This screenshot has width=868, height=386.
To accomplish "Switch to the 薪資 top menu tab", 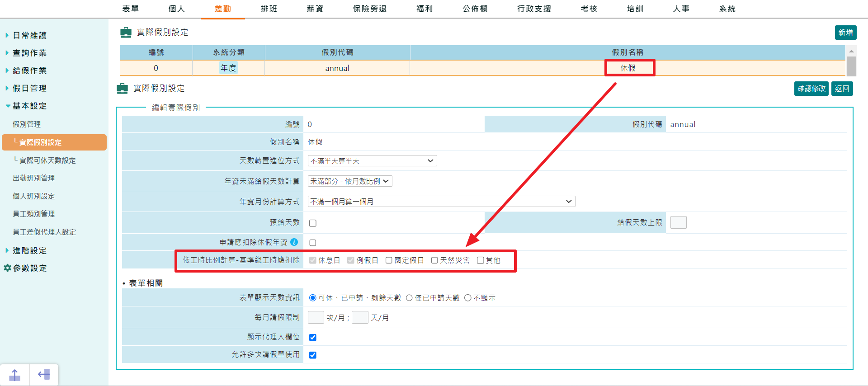I will coord(315,9).
